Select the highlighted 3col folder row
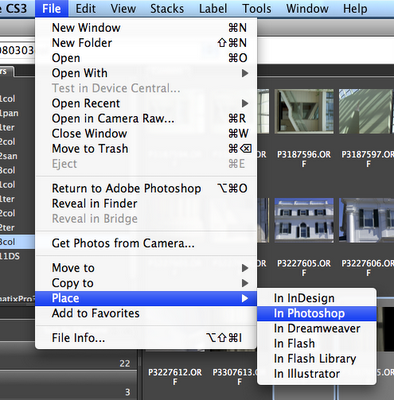394x400 pixels. point(17,242)
